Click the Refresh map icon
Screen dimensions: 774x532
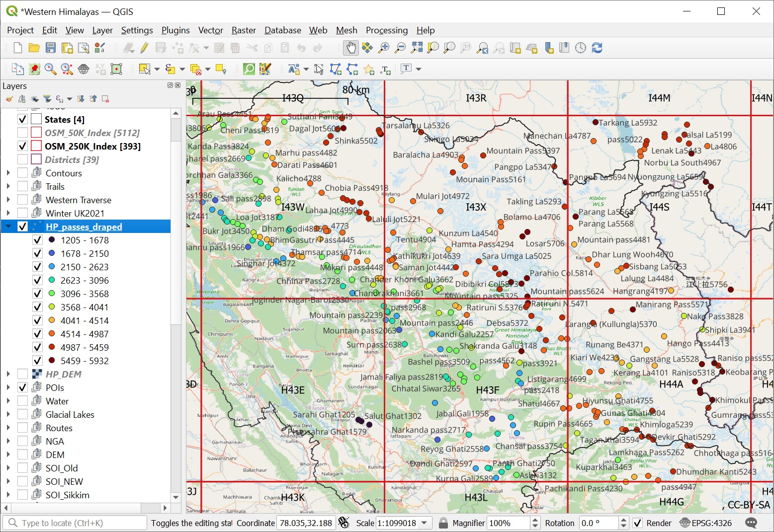tap(597, 48)
